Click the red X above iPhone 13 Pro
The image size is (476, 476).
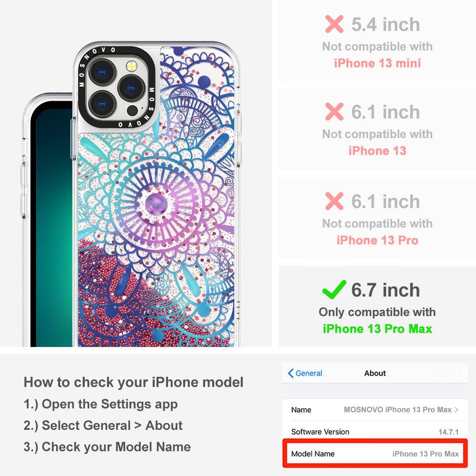click(x=334, y=201)
